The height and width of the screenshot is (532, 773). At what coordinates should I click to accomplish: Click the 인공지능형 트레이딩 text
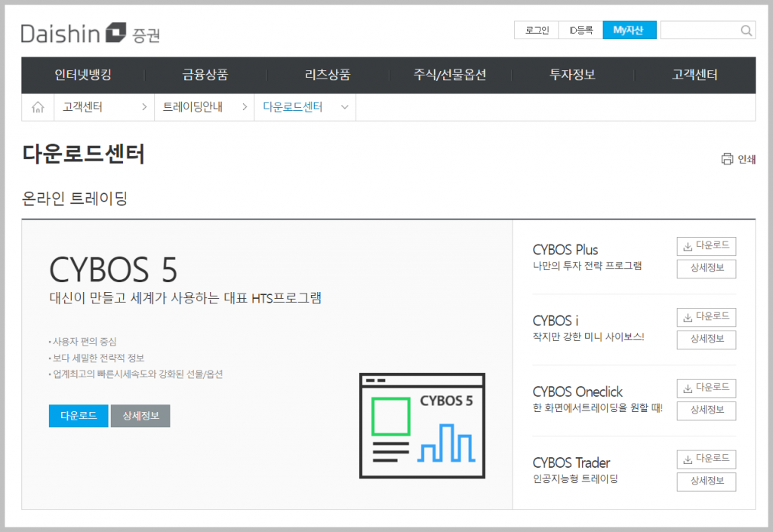pyautogui.click(x=575, y=478)
